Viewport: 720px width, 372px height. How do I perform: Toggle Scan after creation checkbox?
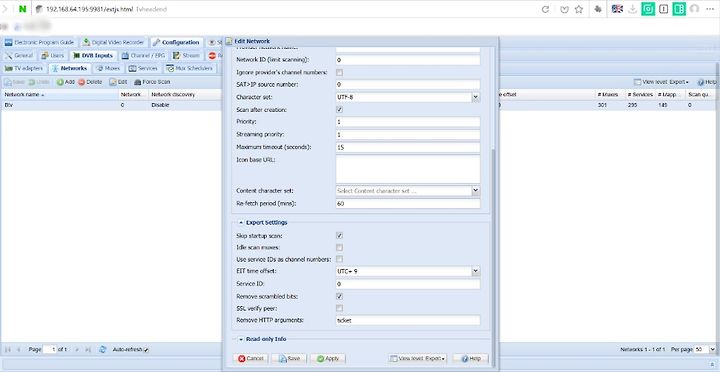(x=339, y=110)
